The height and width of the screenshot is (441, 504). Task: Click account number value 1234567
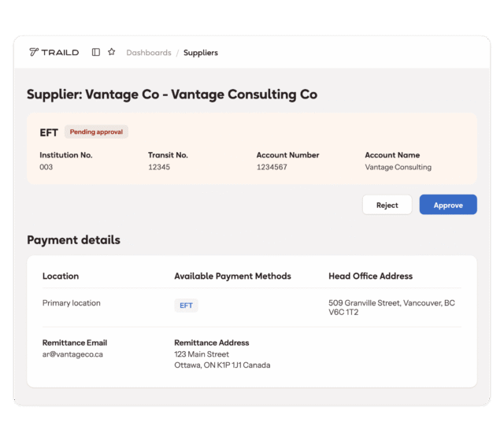(x=272, y=167)
